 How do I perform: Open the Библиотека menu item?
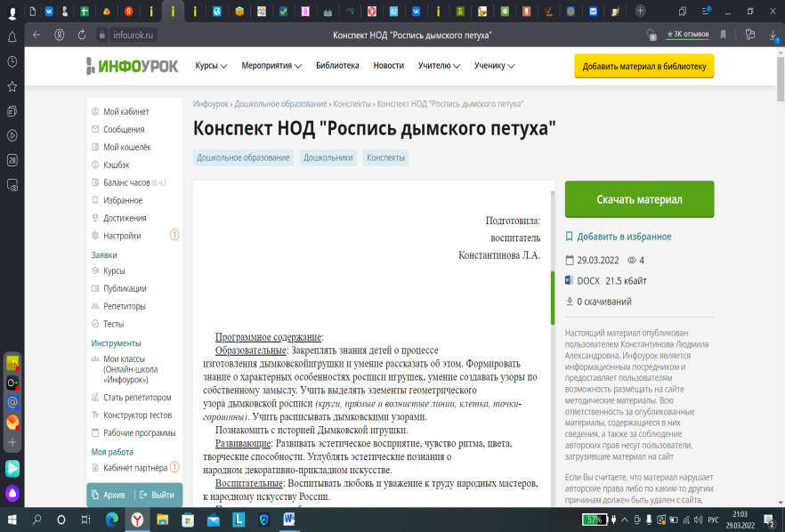pyautogui.click(x=337, y=66)
